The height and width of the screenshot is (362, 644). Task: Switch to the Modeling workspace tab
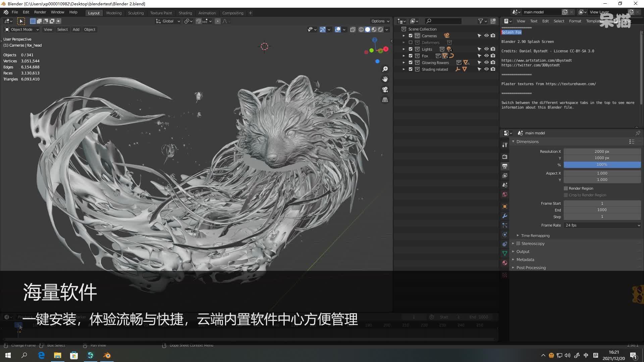pyautogui.click(x=114, y=13)
